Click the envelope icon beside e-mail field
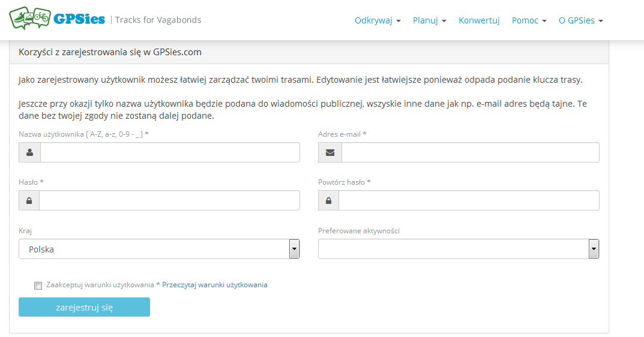Viewport: 644px width, 337px height. coord(330,152)
